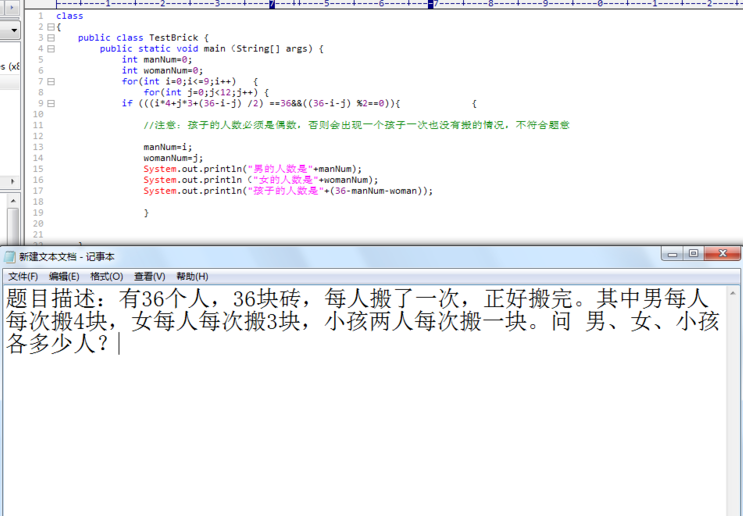Screen dimensions: 743x516
Task: Click the inner for loop on line 8
Action: 206,92
